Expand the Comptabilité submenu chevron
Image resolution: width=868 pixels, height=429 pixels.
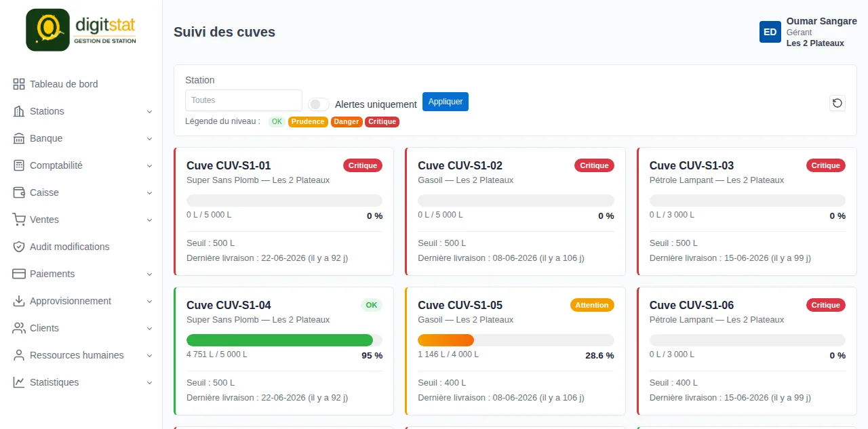click(149, 166)
